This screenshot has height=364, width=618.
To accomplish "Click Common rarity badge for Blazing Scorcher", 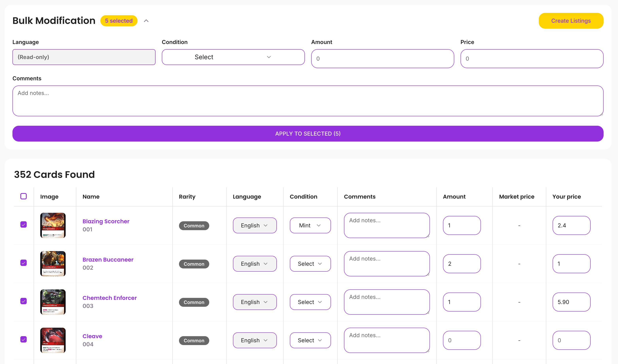I will pyautogui.click(x=194, y=226).
